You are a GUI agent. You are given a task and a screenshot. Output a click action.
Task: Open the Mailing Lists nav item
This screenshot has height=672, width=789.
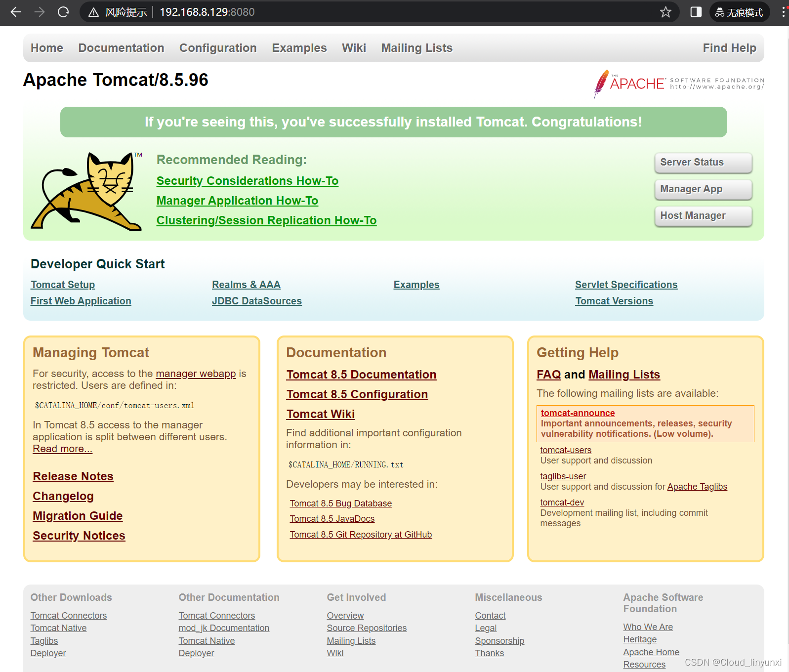pyautogui.click(x=416, y=48)
